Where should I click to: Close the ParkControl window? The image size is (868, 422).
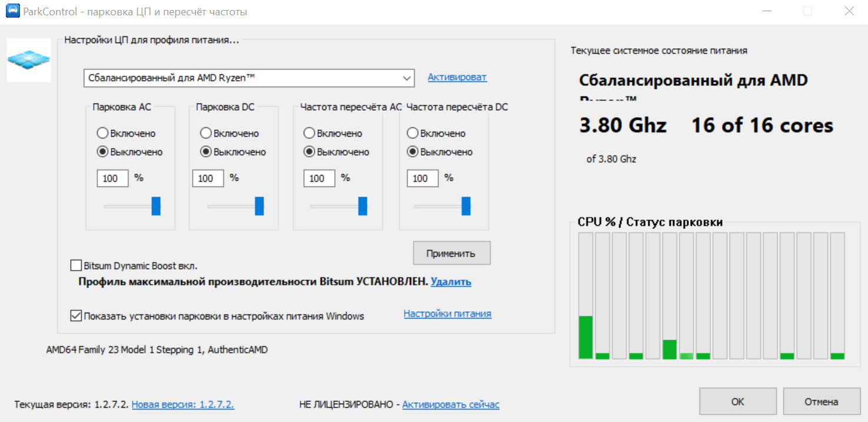849,11
